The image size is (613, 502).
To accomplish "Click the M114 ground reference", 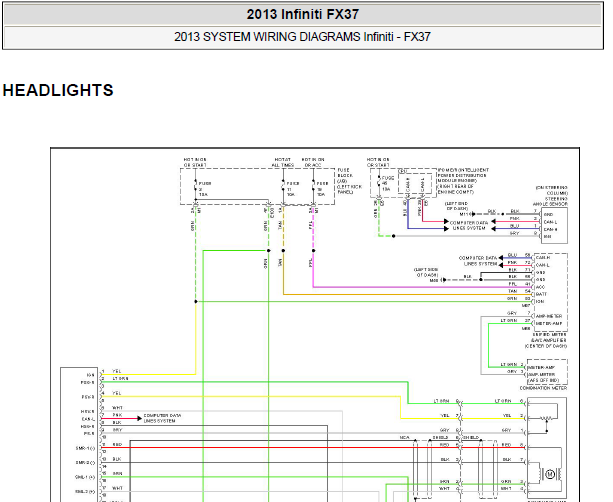I will [464, 214].
